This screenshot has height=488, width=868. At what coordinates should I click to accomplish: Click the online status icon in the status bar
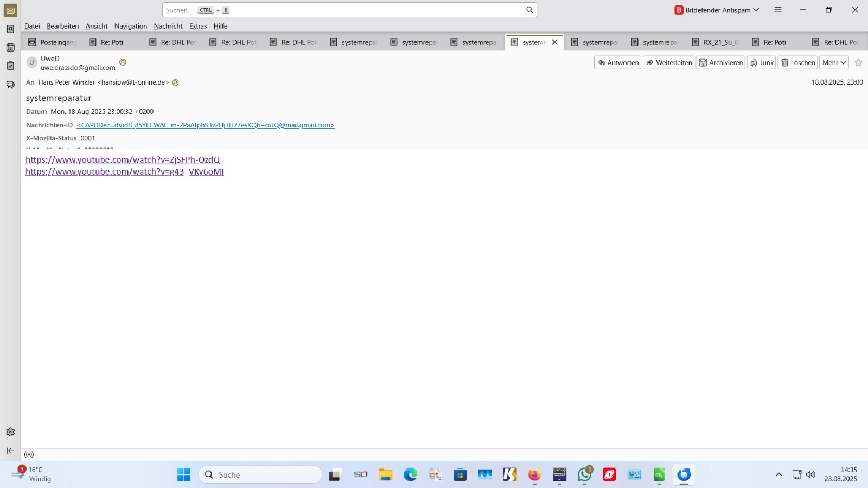point(29,454)
